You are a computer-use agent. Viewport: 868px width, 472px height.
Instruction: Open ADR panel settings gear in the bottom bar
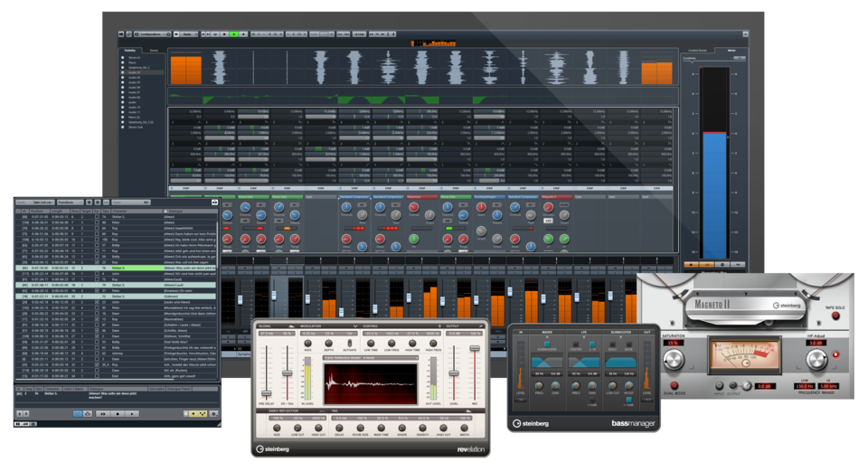(x=213, y=414)
